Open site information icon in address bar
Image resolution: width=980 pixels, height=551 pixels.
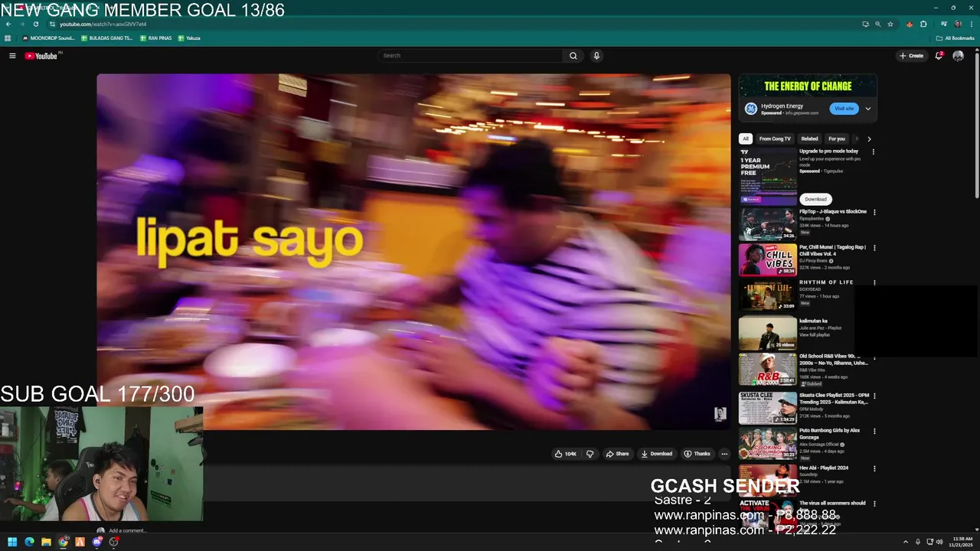[x=52, y=24]
